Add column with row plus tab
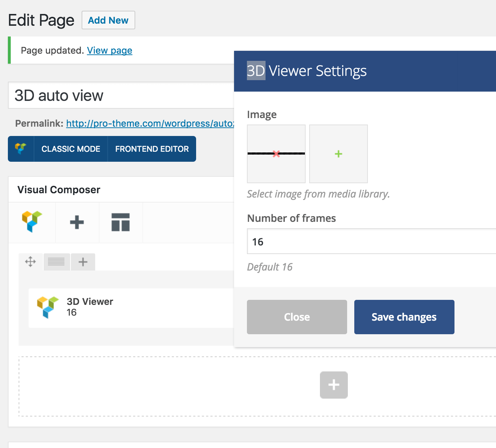Image resolution: width=496 pixels, height=448 pixels. coord(83,262)
